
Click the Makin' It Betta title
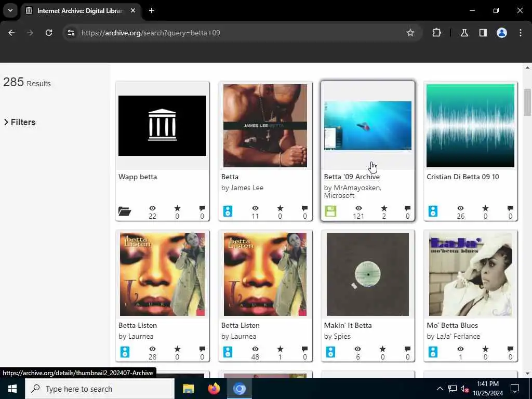tap(348, 325)
